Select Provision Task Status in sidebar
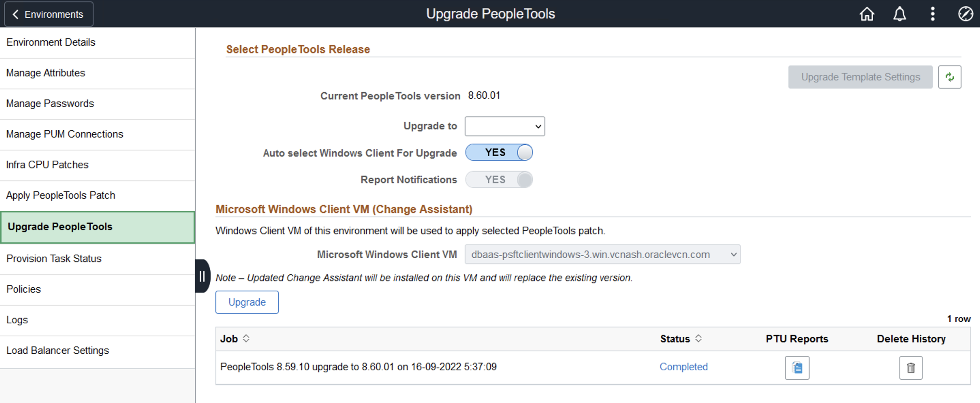The image size is (980, 403). pos(54,259)
